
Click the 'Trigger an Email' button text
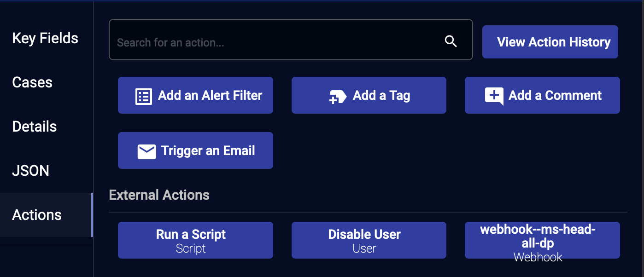(x=208, y=150)
